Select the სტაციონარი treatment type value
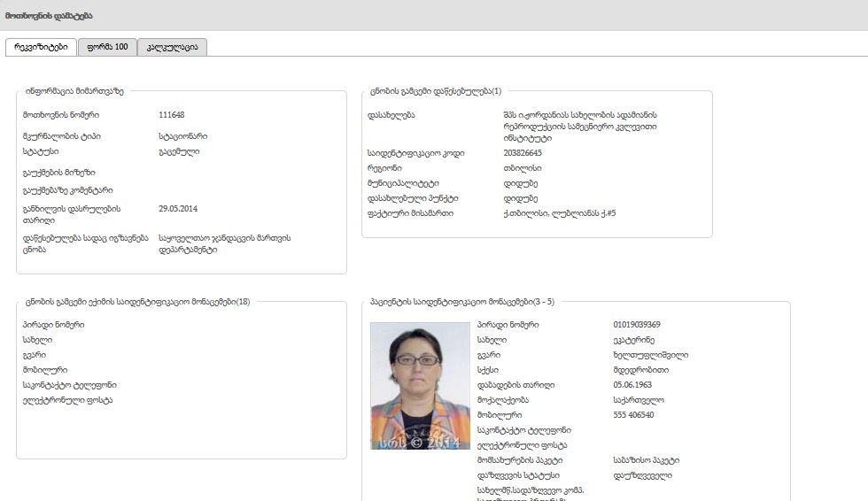This screenshot has height=501, width=868. pos(183,136)
